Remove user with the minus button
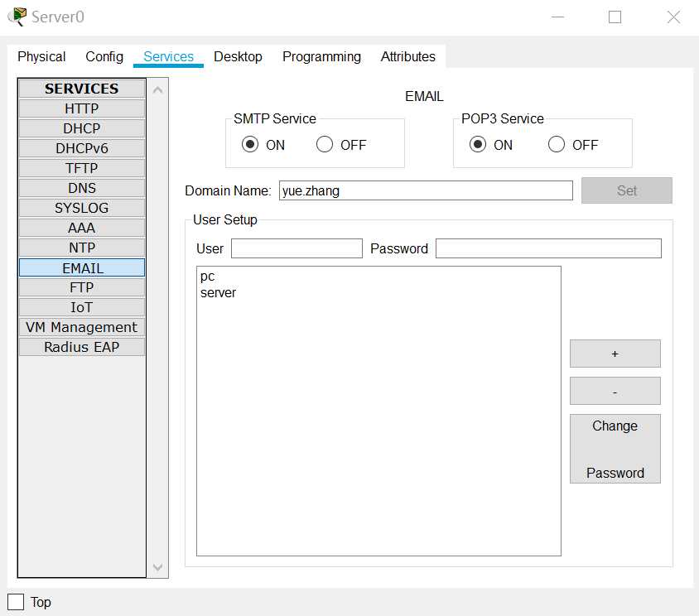 click(615, 391)
